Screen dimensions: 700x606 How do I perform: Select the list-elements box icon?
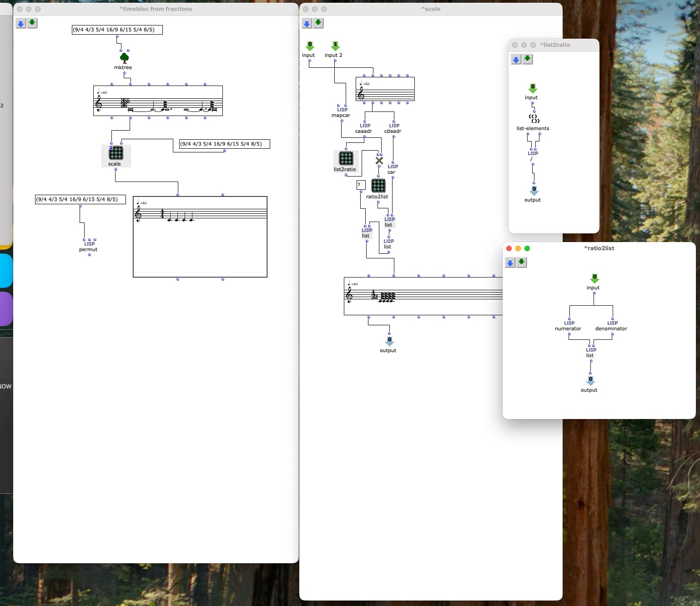[534, 119]
